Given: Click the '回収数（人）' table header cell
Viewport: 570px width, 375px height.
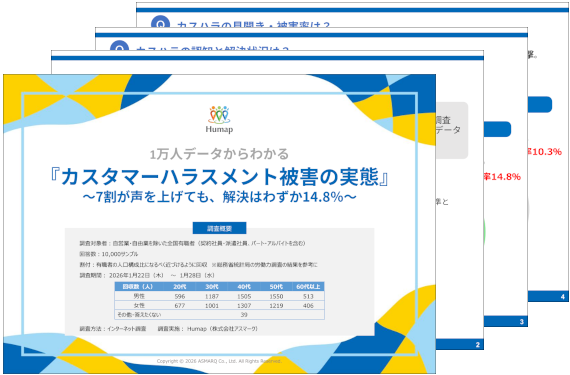Looking at the screenshot, I should [x=138, y=287].
